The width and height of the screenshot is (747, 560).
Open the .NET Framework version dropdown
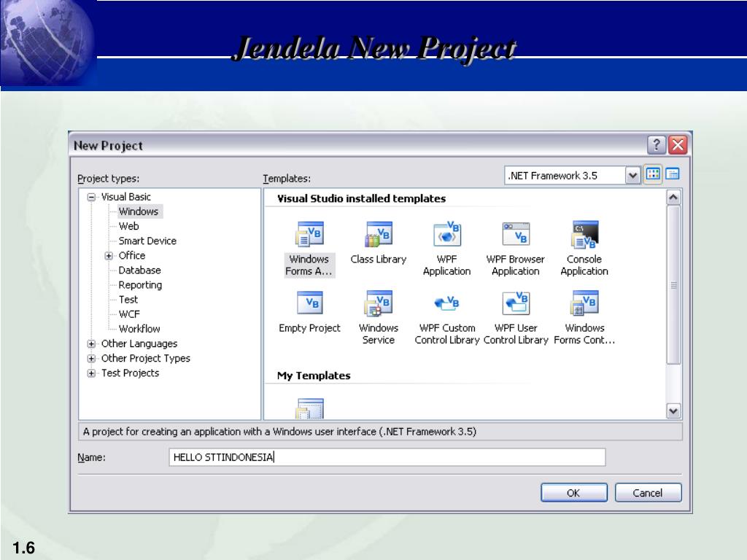click(x=632, y=175)
